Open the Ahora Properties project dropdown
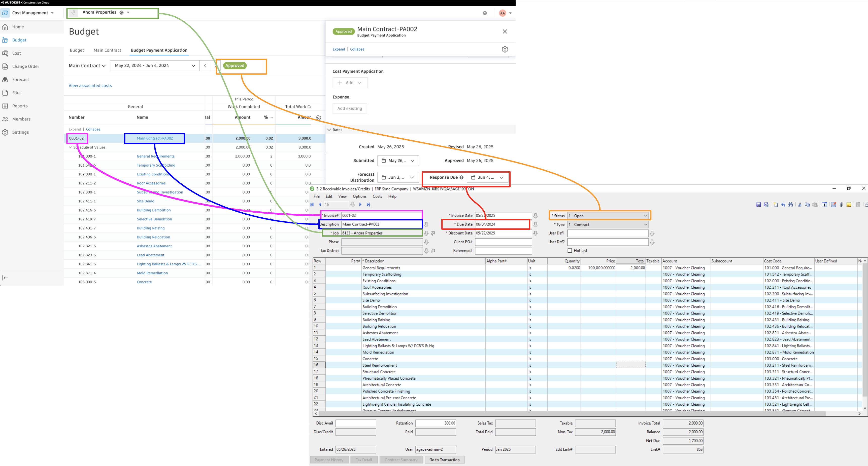Screen dimensions: 868x466 106,13
